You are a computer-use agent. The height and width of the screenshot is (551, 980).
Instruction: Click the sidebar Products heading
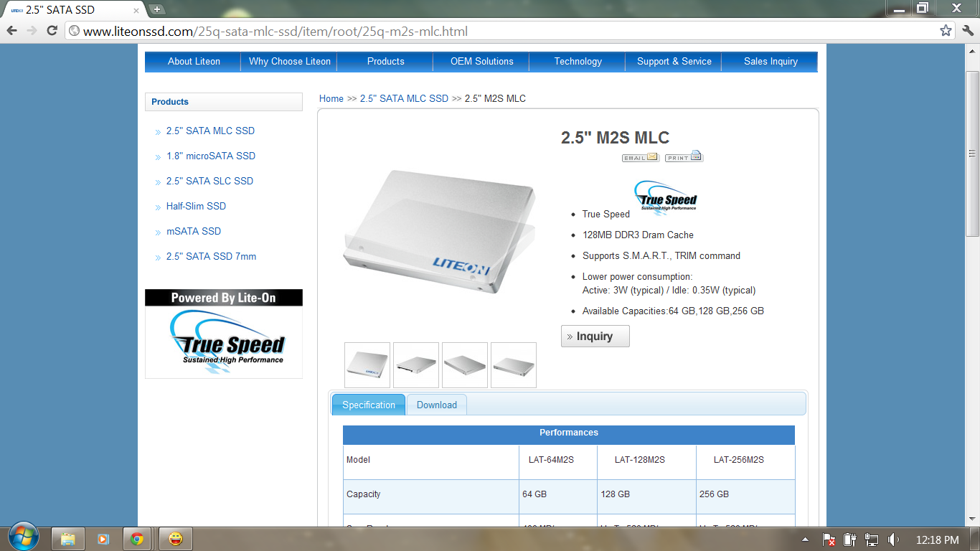pyautogui.click(x=224, y=102)
